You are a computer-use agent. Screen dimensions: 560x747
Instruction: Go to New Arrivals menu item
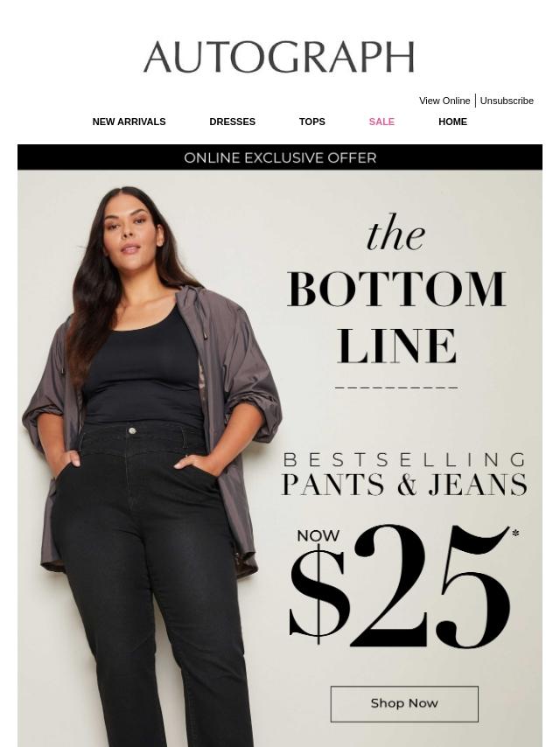click(129, 122)
